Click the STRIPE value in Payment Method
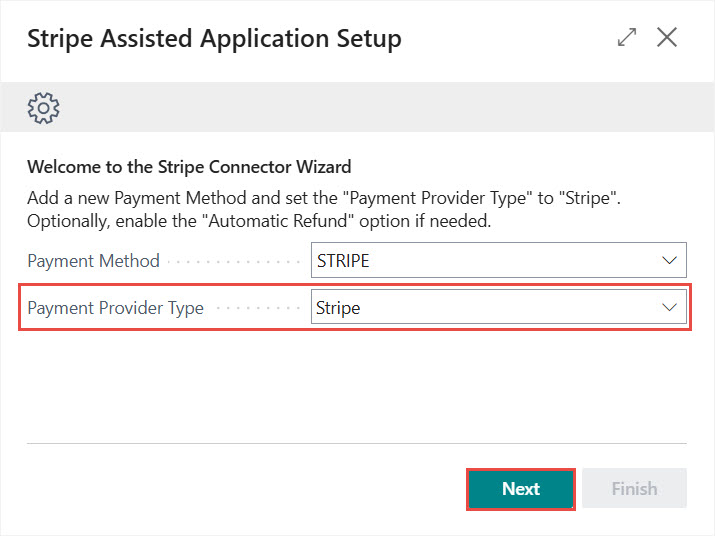The image size is (715, 536). click(x=344, y=260)
